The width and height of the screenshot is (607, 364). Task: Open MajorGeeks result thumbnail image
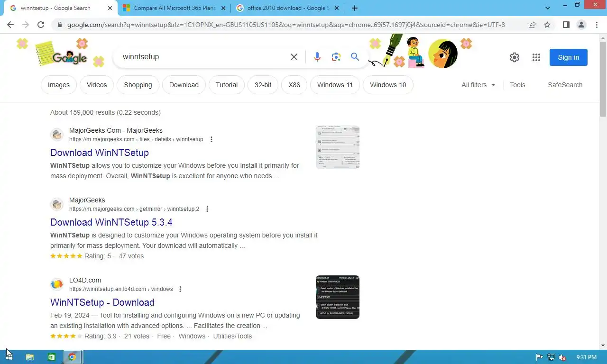338,147
